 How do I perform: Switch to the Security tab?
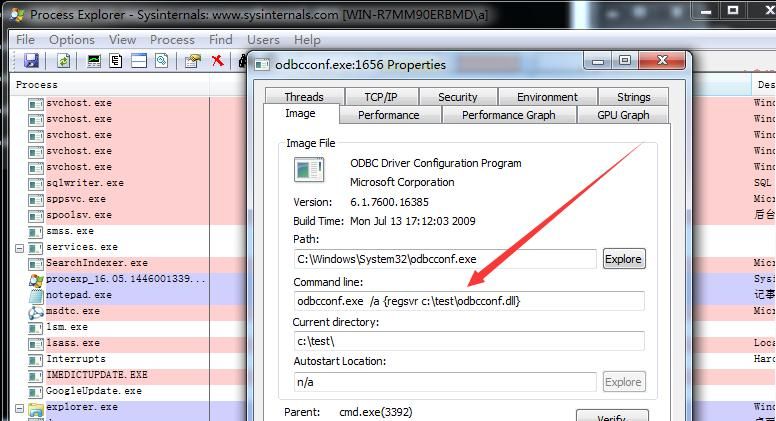coord(458,96)
